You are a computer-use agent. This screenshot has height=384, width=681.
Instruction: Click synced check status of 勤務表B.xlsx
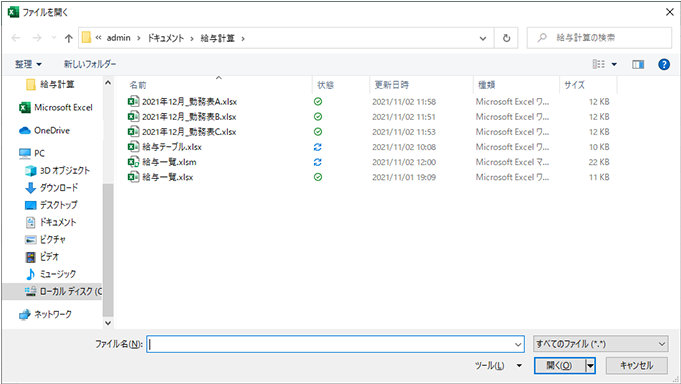click(x=318, y=117)
